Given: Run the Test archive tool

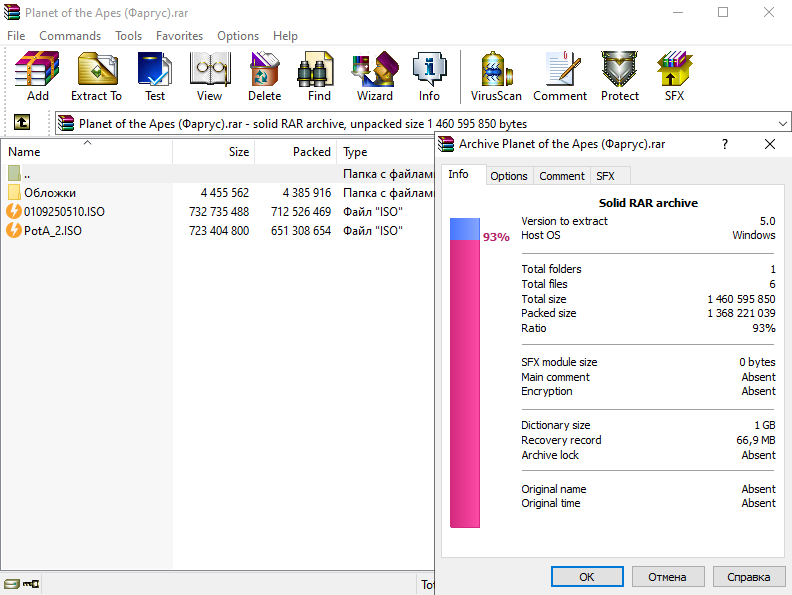Looking at the screenshot, I should [x=155, y=76].
